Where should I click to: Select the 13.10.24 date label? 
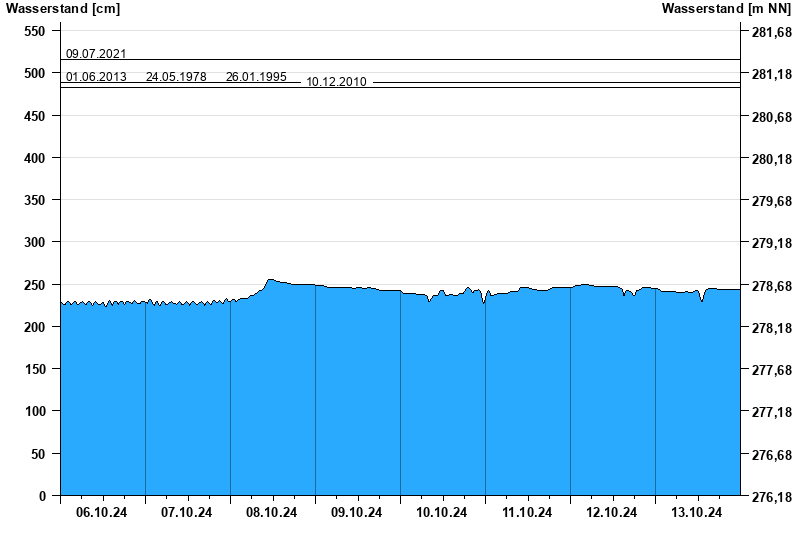coord(697,513)
